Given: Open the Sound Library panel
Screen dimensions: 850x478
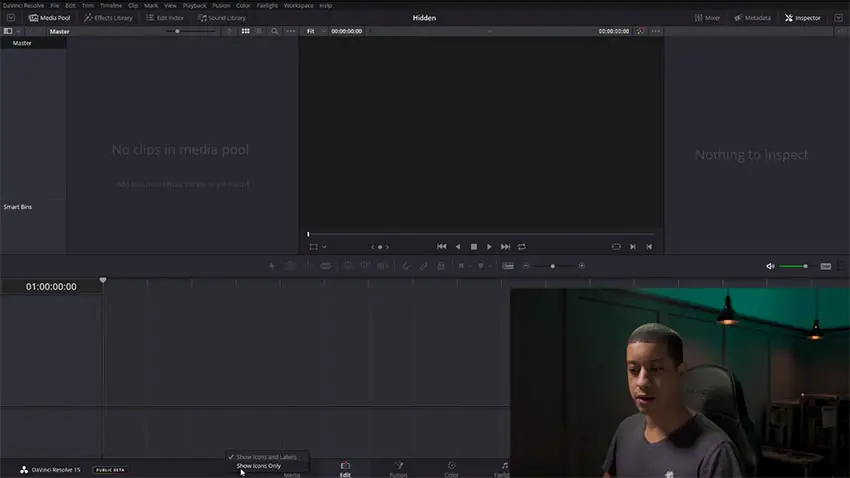Looking at the screenshot, I should [x=222, y=18].
